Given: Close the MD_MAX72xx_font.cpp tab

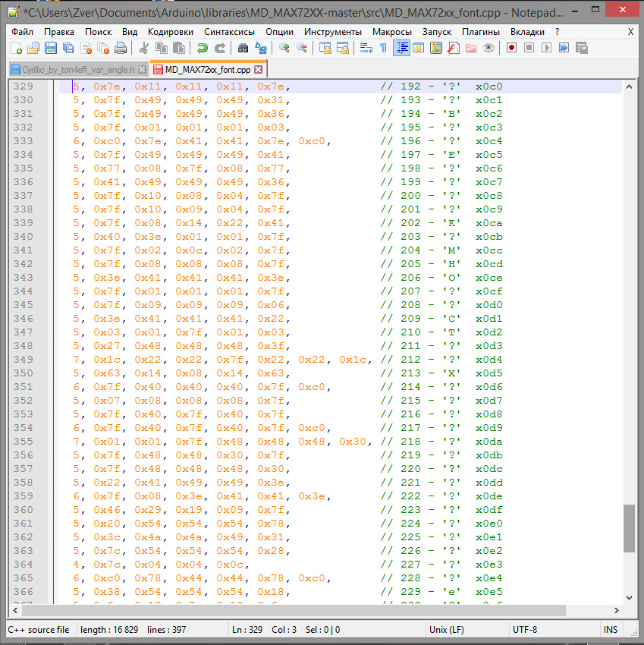Looking at the screenshot, I should coord(258,69).
